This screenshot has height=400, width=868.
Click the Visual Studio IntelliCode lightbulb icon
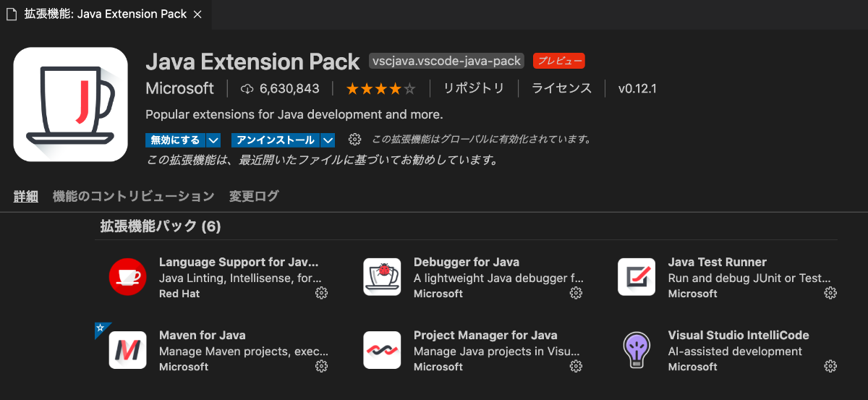click(637, 350)
